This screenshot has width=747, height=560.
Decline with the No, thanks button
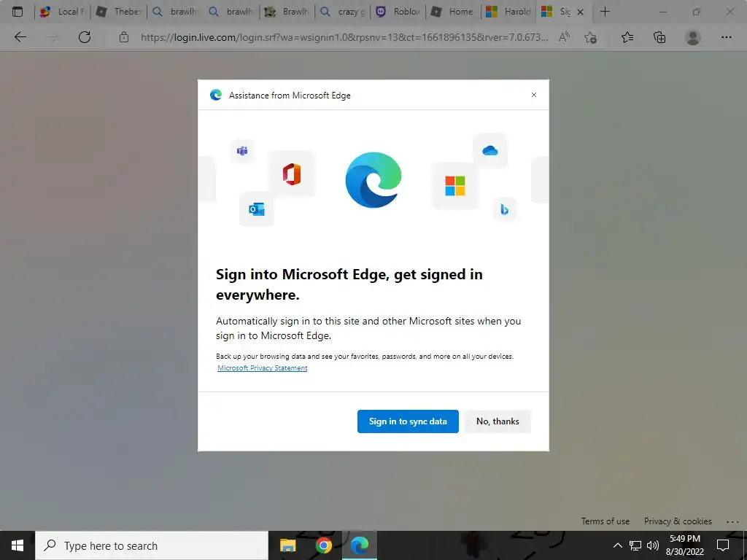click(x=498, y=421)
